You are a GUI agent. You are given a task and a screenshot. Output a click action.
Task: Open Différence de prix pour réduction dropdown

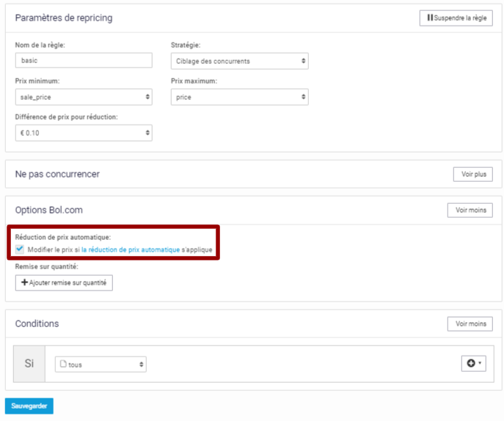coord(84,133)
